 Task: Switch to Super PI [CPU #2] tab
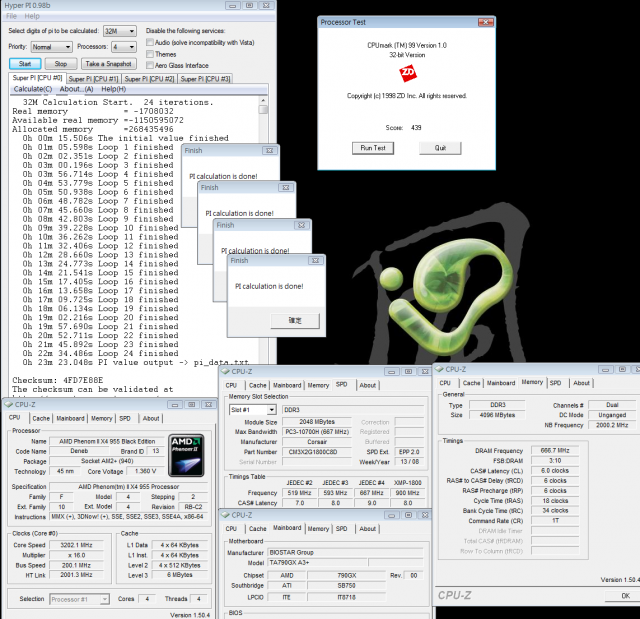click(x=149, y=79)
